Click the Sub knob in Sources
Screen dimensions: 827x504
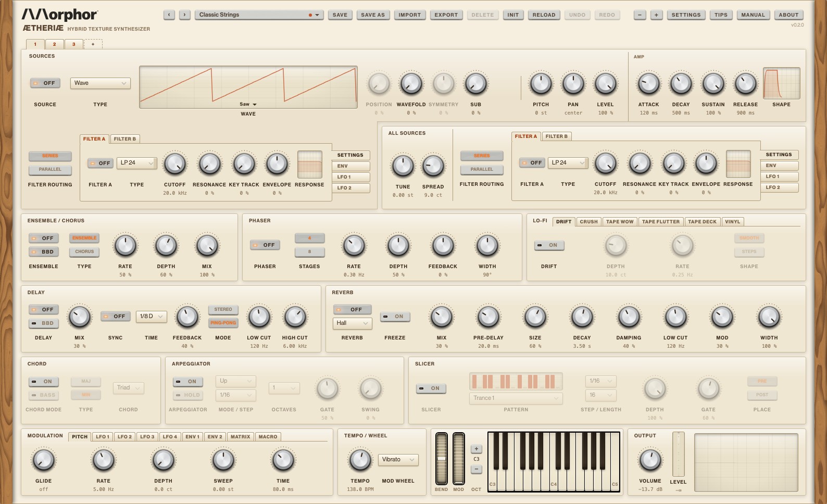point(475,83)
